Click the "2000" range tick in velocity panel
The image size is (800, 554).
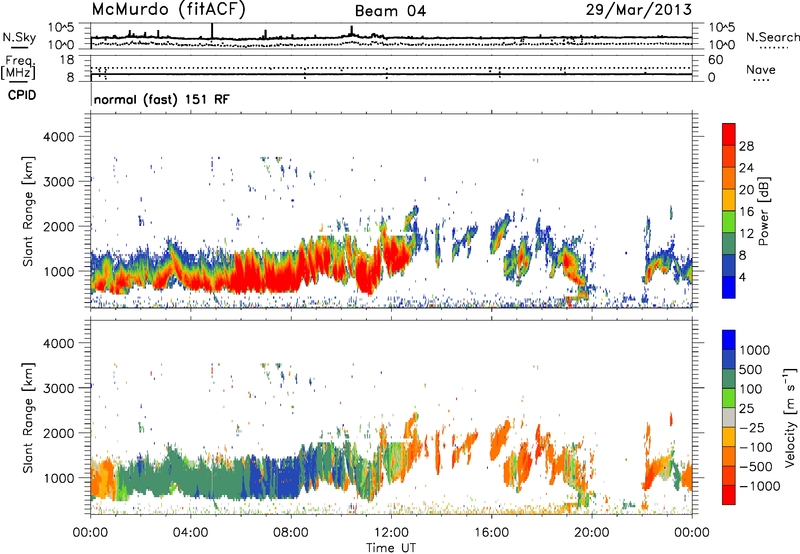(x=58, y=433)
